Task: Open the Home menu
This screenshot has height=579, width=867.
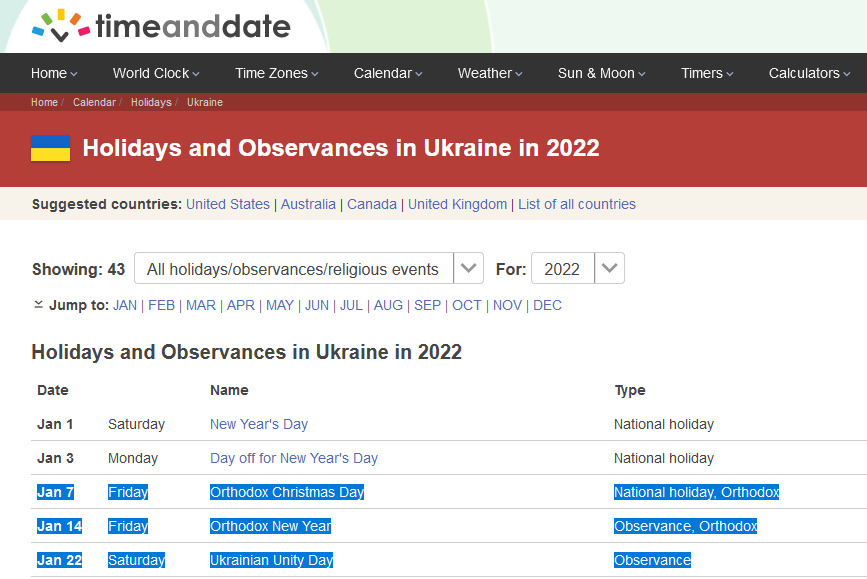Action: [x=54, y=73]
